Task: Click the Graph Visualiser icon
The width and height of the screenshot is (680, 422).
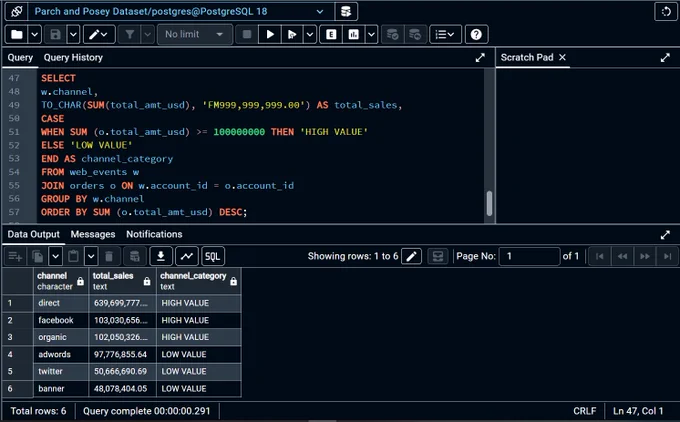Action: pyautogui.click(x=187, y=256)
